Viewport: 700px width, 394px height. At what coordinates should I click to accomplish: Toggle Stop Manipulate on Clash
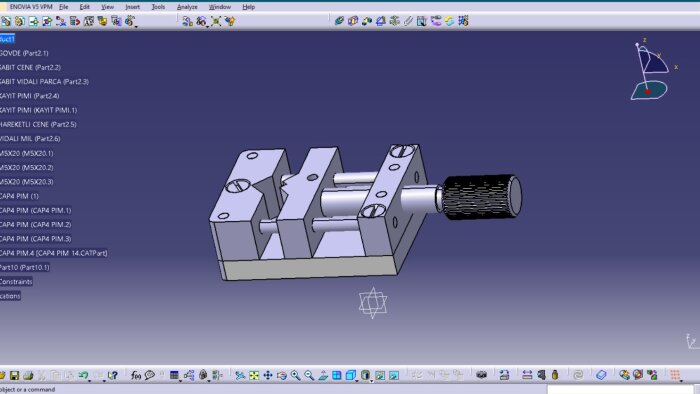[230, 21]
